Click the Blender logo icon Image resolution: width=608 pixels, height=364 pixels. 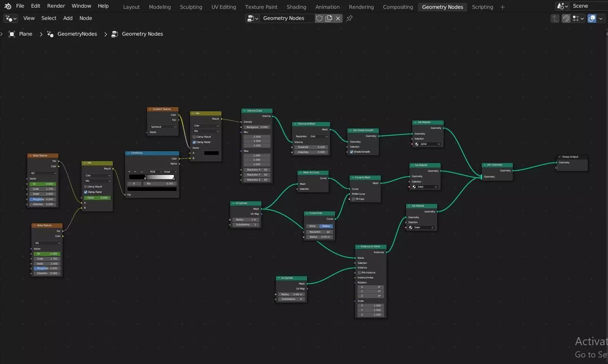click(x=8, y=6)
